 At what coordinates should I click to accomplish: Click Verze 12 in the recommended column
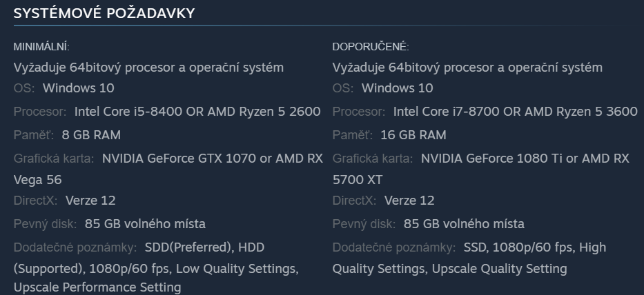point(409,201)
